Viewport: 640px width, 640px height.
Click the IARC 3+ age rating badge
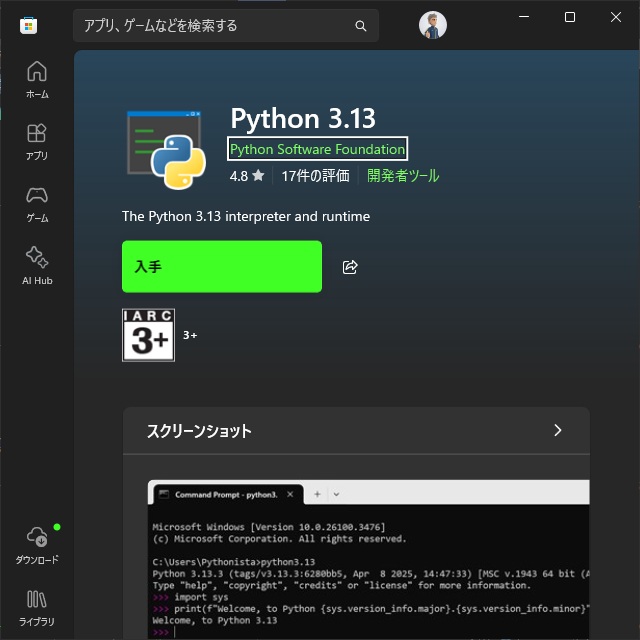click(x=148, y=335)
